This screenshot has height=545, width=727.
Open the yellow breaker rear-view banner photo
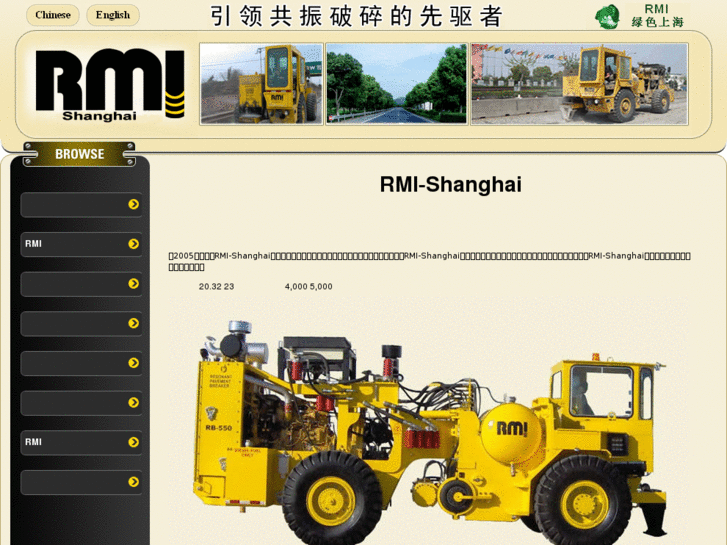[261, 84]
